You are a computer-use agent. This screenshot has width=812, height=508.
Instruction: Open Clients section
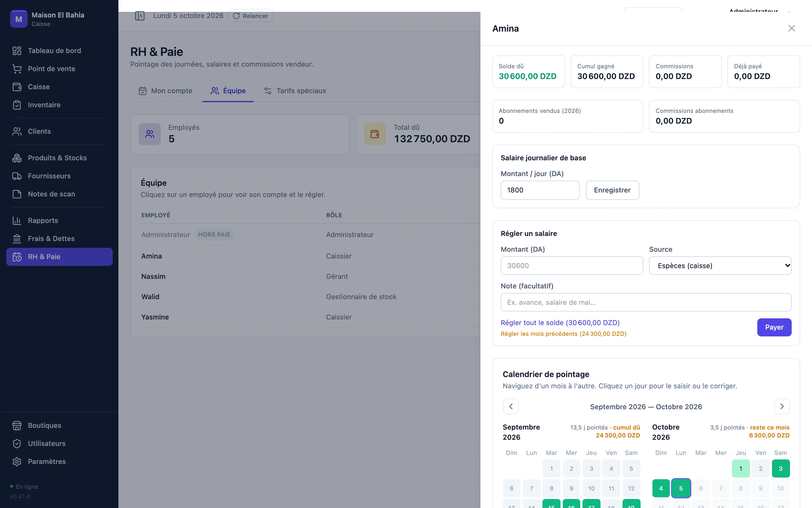tap(59, 131)
